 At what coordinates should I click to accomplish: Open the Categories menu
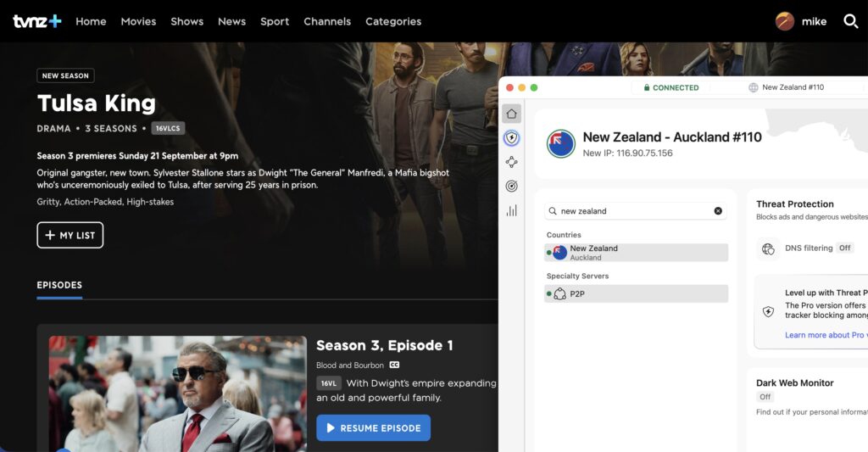[393, 21]
